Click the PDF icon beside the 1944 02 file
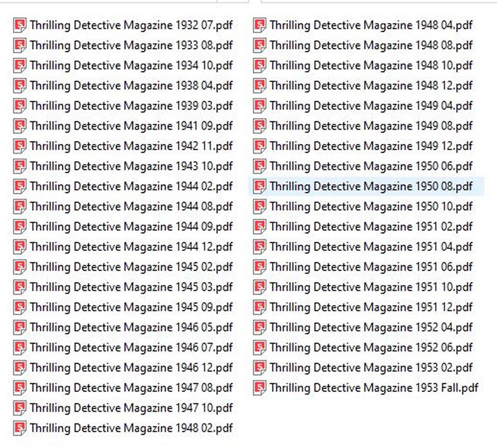The image size is (497, 448). 20,187
